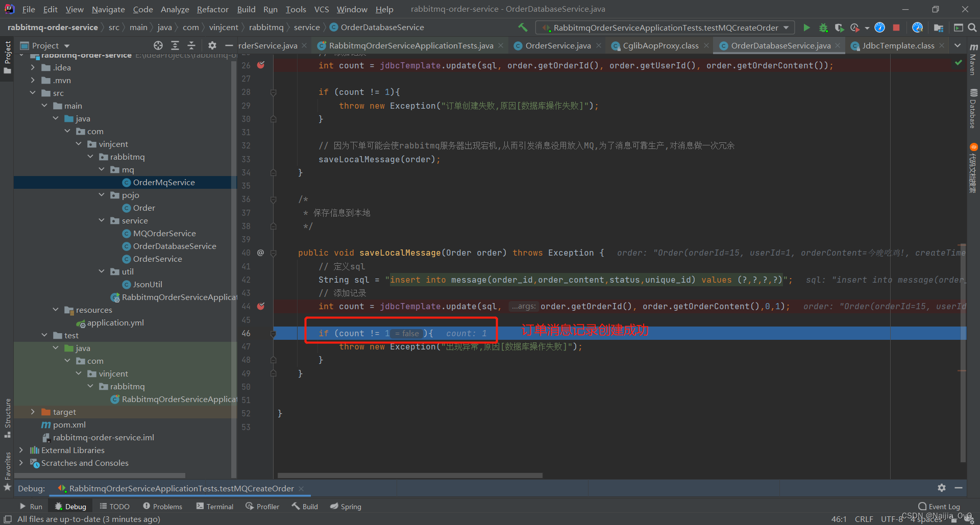This screenshot has height=525, width=980.
Task: Open the Database side panel
Action: (x=973, y=109)
